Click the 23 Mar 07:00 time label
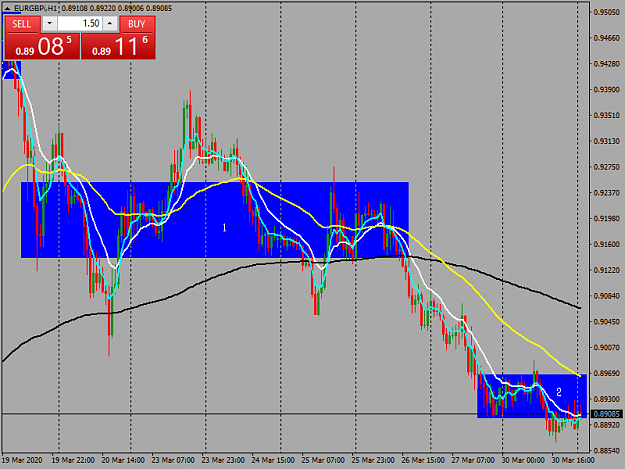The height and width of the screenshot is (469, 625). pos(173,460)
